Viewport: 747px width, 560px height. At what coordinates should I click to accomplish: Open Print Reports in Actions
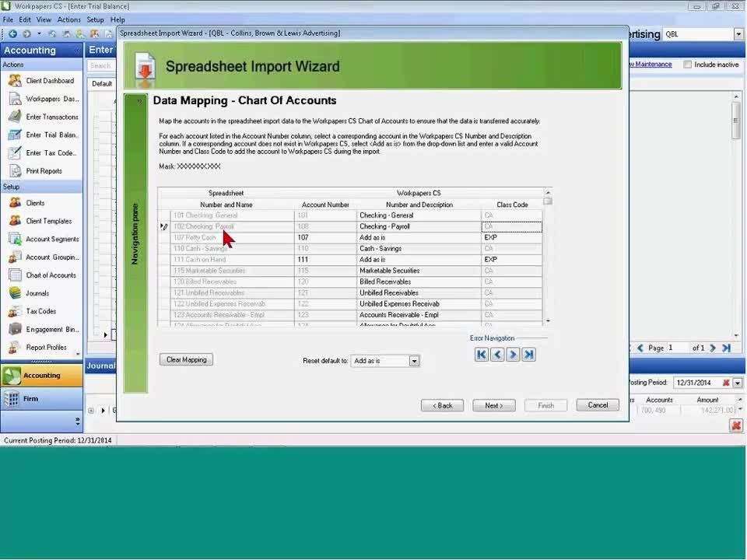click(44, 171)
